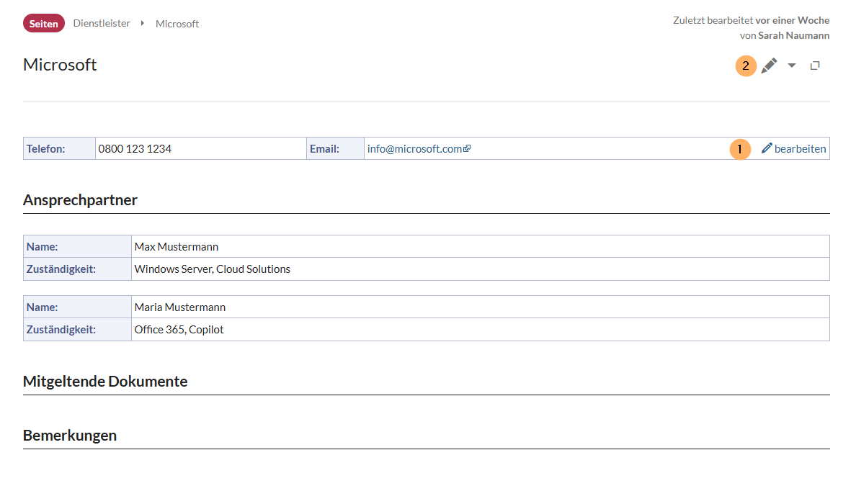Click the bearbeiten link in contact table
The height and width of the screenshot is (504, 856).
(794, 149)
